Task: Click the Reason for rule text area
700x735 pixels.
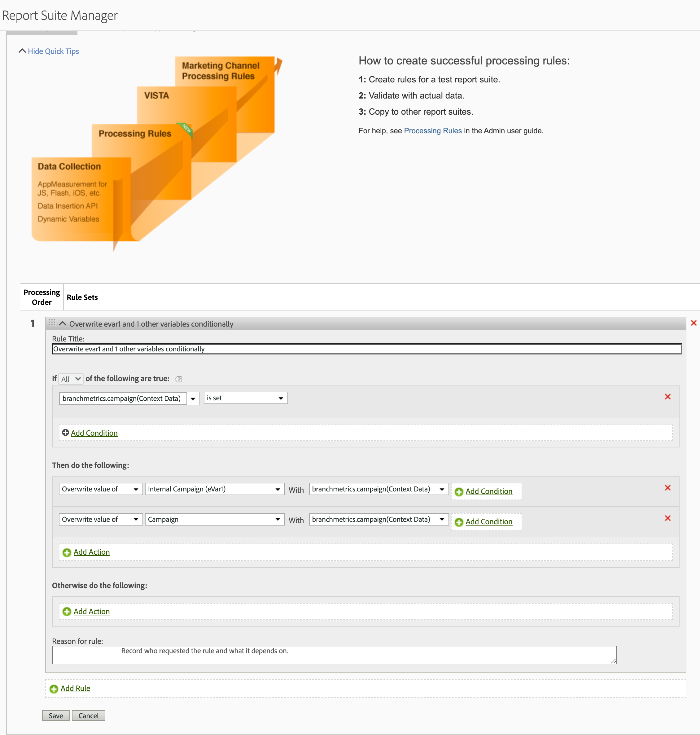Action: click(334, 655)
